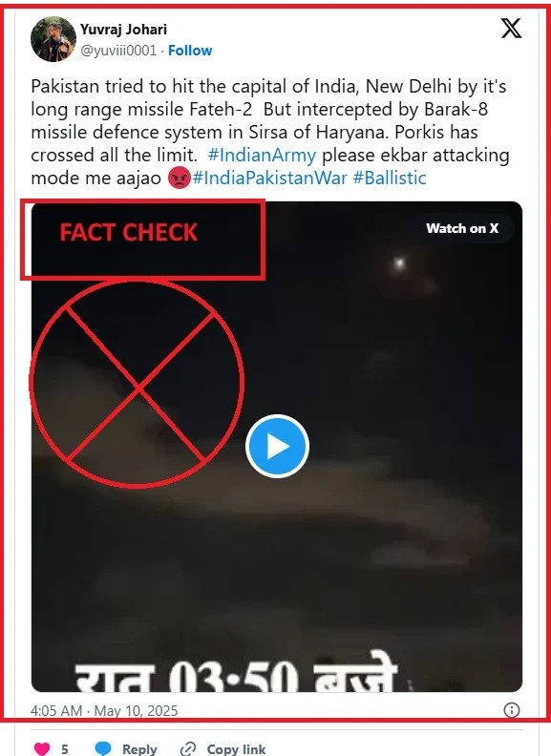Open the #Ballistic hashtag
The height and width of the screenshot is (756, 551).
coord(390,178)
